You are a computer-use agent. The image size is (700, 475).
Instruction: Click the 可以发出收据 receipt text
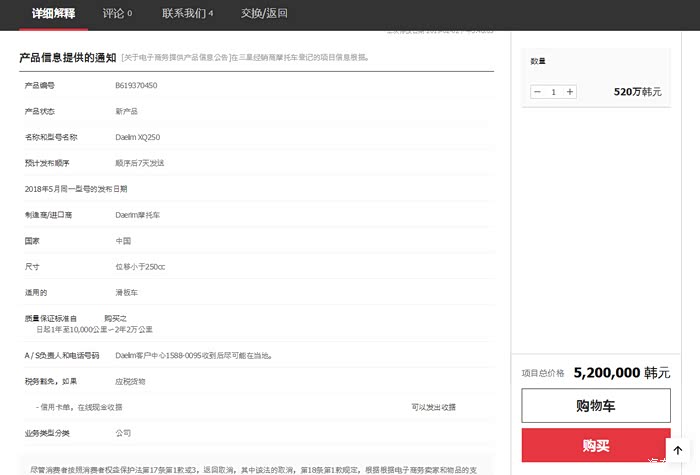[433, 407]
